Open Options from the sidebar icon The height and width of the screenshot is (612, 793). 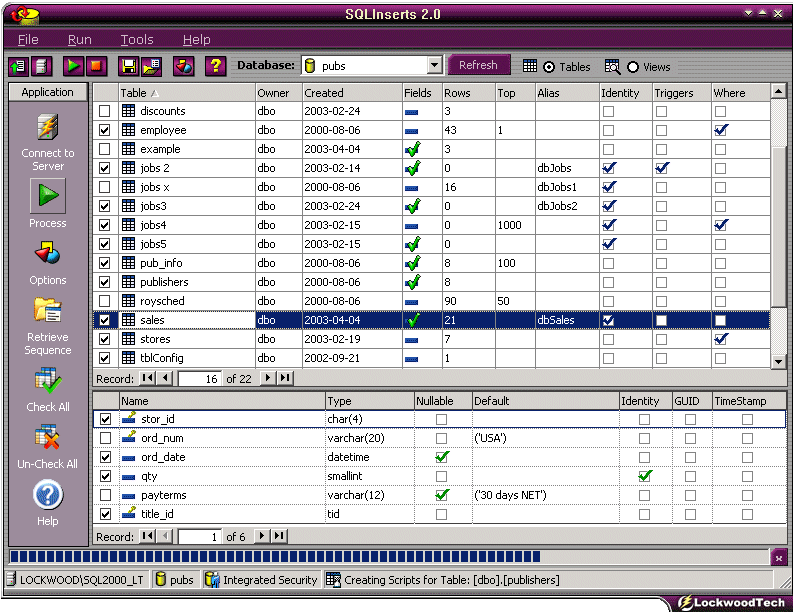(48, 252)
